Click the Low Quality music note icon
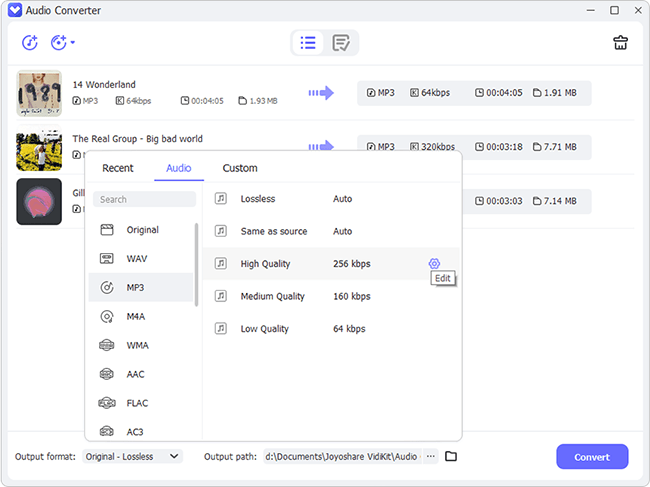The height and width of the screenshot is (487, 650). click(x=221, y=329)
